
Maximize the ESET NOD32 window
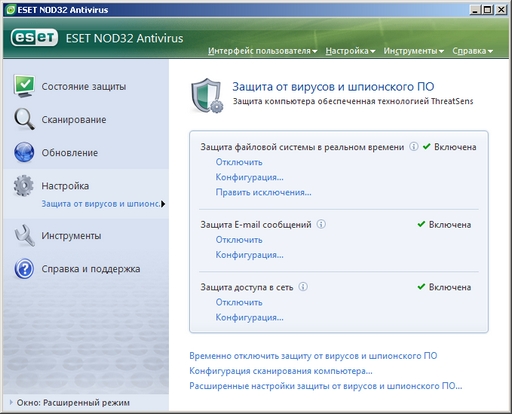(487, 10)
